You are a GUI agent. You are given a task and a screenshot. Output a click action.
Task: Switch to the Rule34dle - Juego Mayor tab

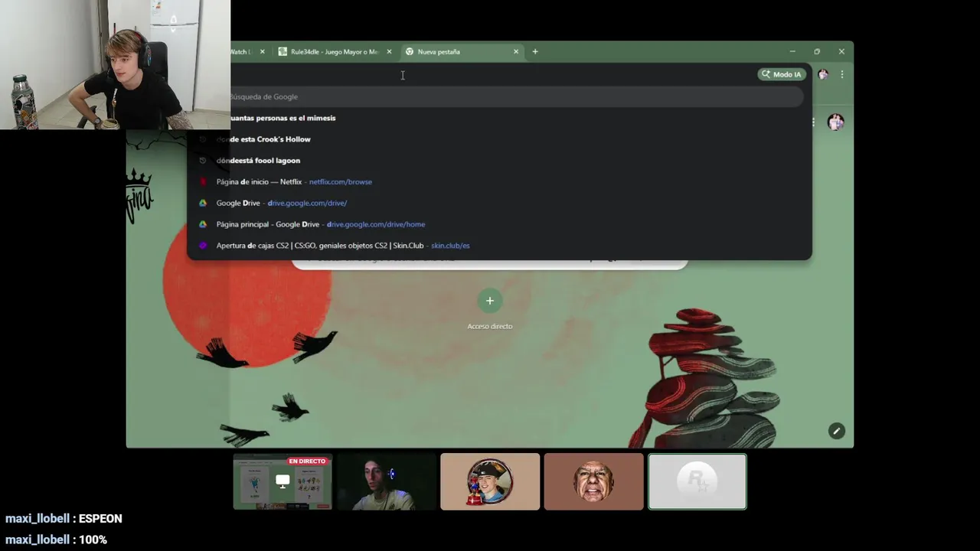(335, 51)
